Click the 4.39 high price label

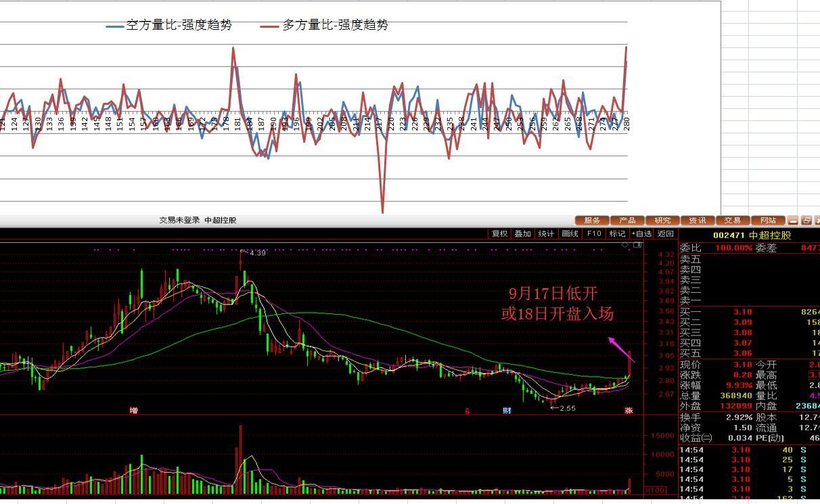(257, 252)
